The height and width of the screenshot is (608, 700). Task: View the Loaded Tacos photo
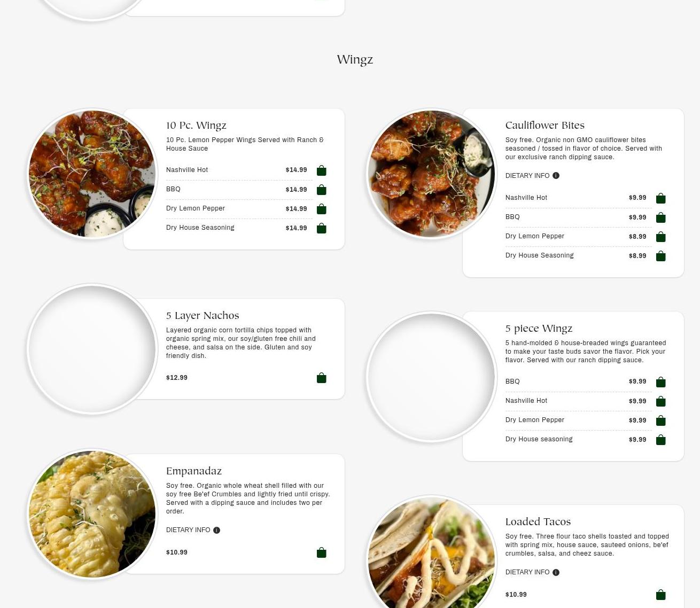[431, 553]
